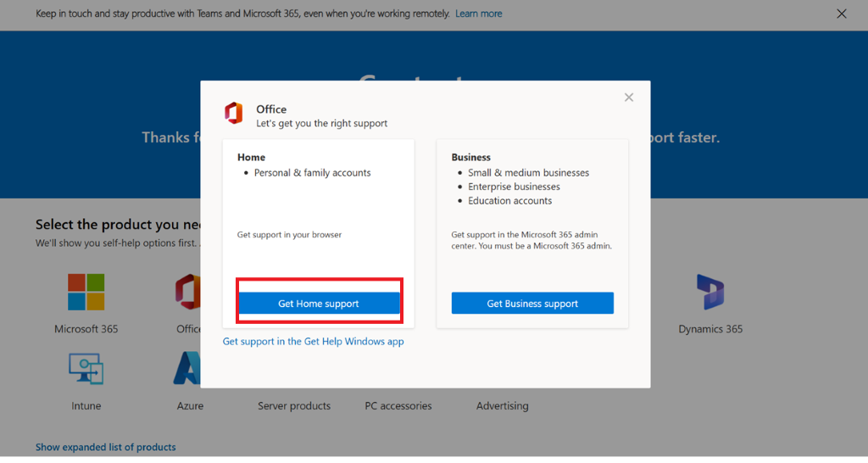Dismiss the top notification banner

pyautogui.click(x=842, y=14)
